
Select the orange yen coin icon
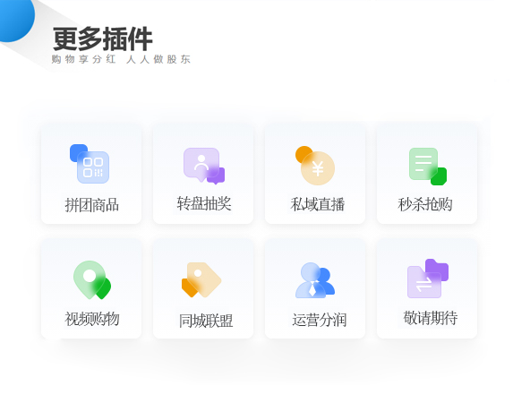[315, 166]
